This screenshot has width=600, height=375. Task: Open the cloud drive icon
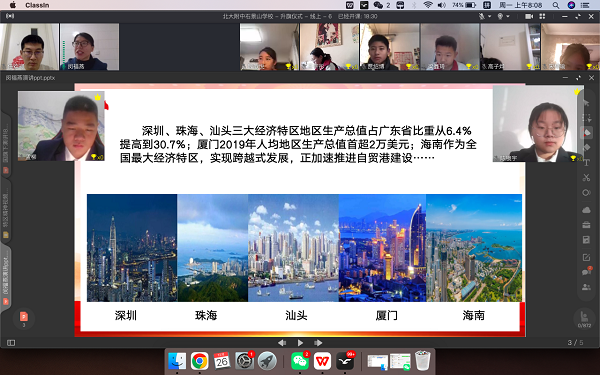586,210
